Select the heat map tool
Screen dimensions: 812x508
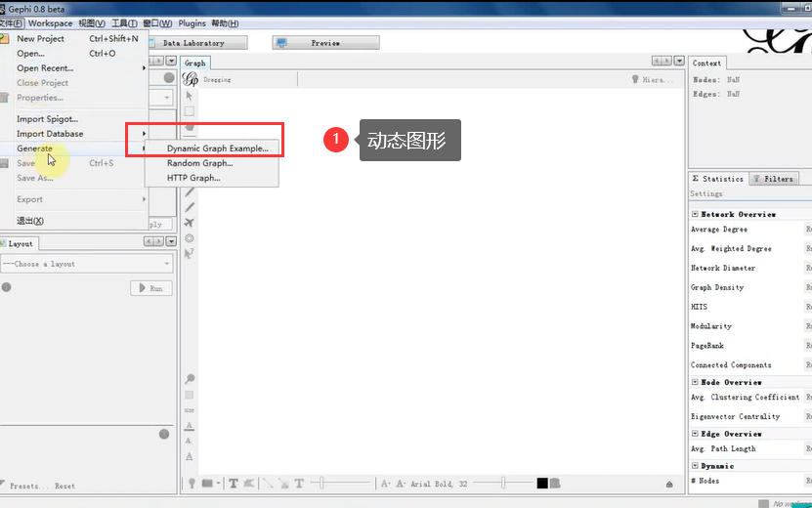tap(189, 238)
